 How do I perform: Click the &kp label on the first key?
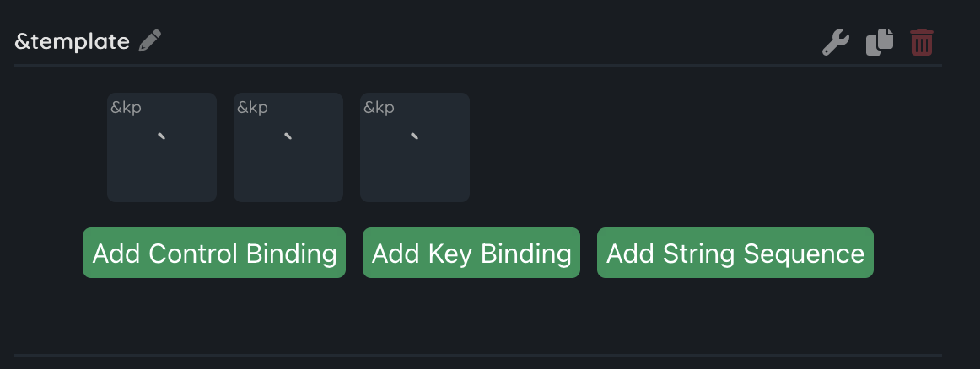click(x=126, y=108)
